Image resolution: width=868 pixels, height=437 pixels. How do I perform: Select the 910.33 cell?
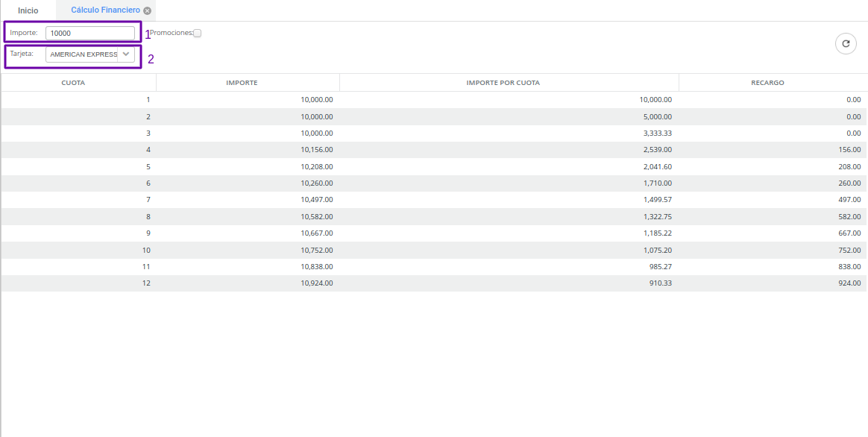pos(509,283)
